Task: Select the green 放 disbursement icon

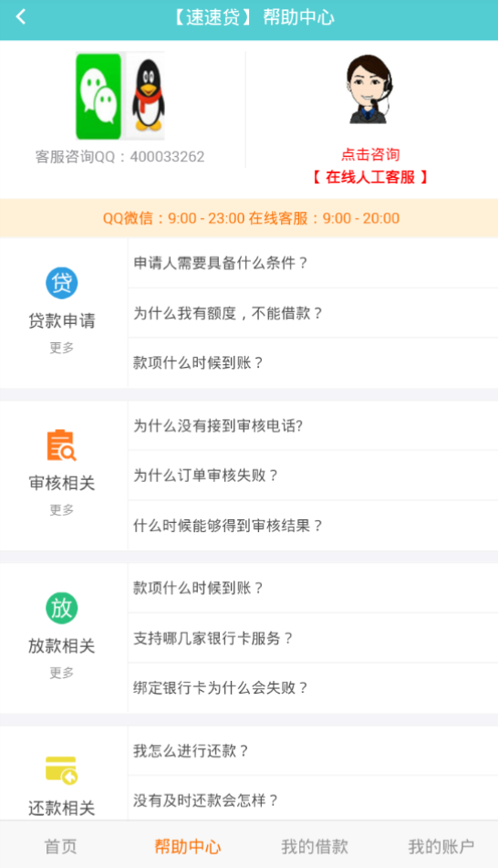Action: click(61, 608)
